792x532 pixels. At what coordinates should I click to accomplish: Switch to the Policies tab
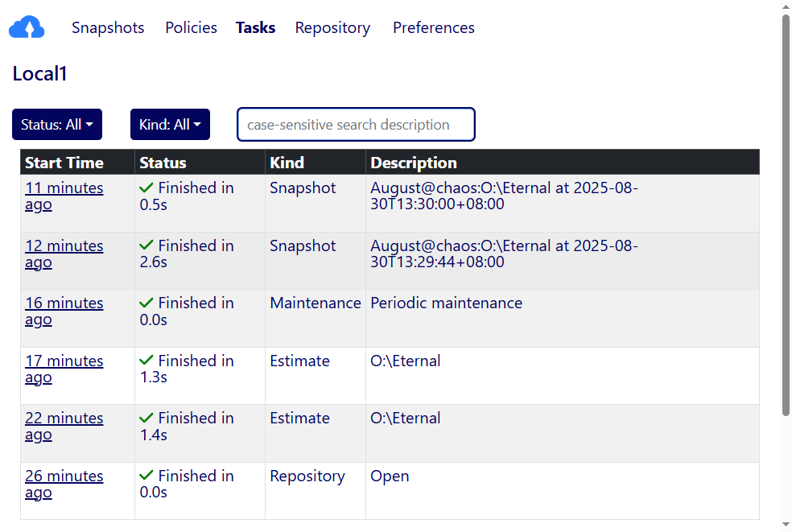coord(191,28)
